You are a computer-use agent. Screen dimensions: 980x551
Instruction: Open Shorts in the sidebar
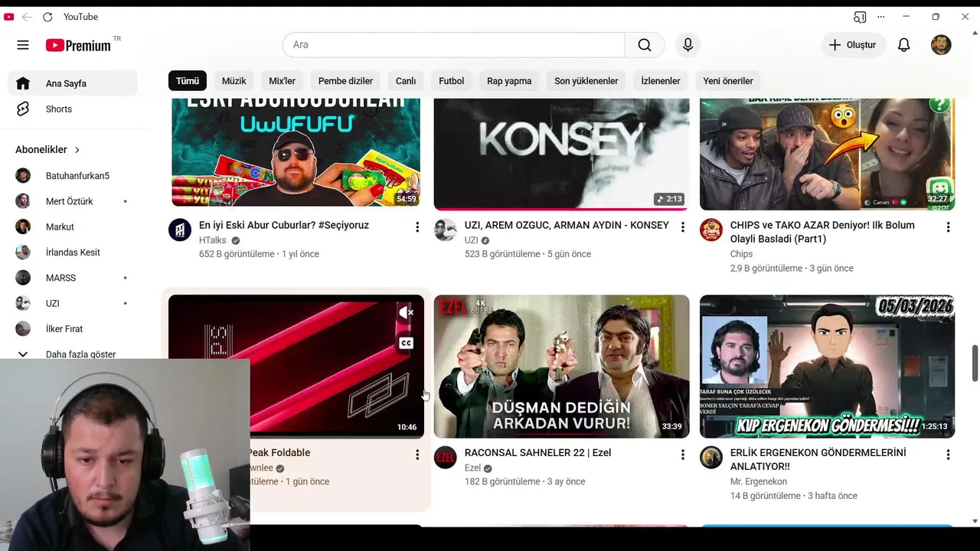pos(73,109)
